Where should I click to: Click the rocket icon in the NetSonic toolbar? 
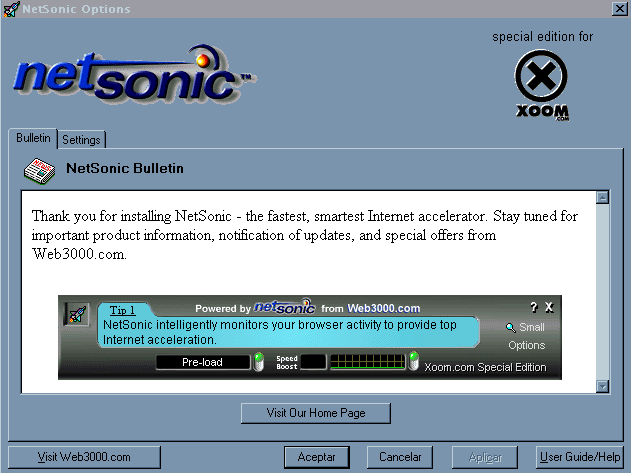click(77, 314)
